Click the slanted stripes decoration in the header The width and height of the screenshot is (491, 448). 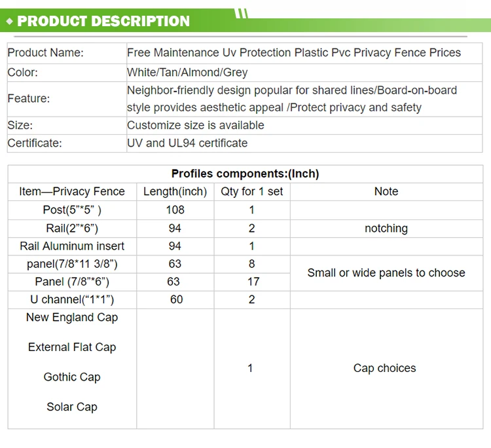[241, 13]
